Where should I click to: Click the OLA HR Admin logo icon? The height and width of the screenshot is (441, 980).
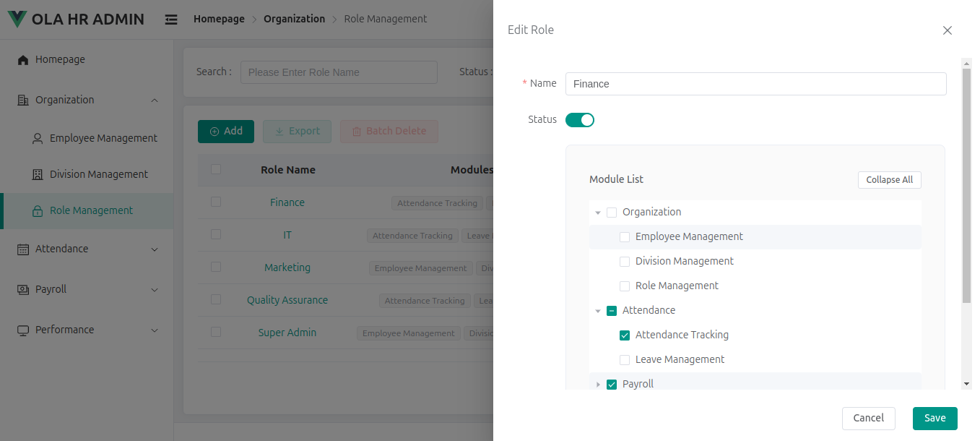[17, 19]
